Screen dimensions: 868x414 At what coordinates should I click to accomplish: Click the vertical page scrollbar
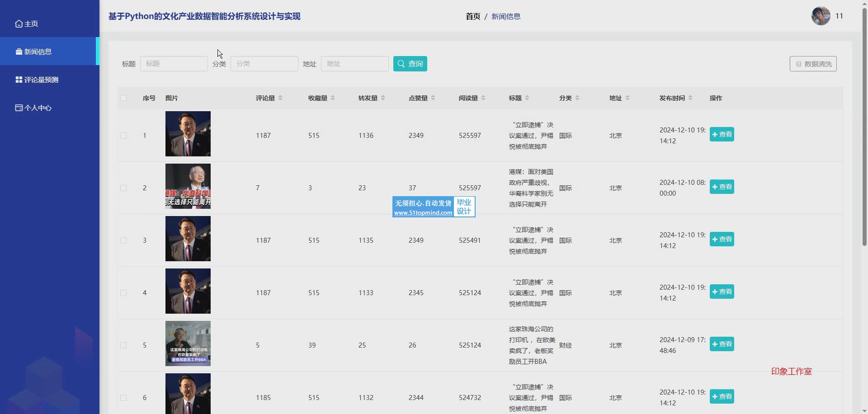pyautogui.click(x=864, y=136)
